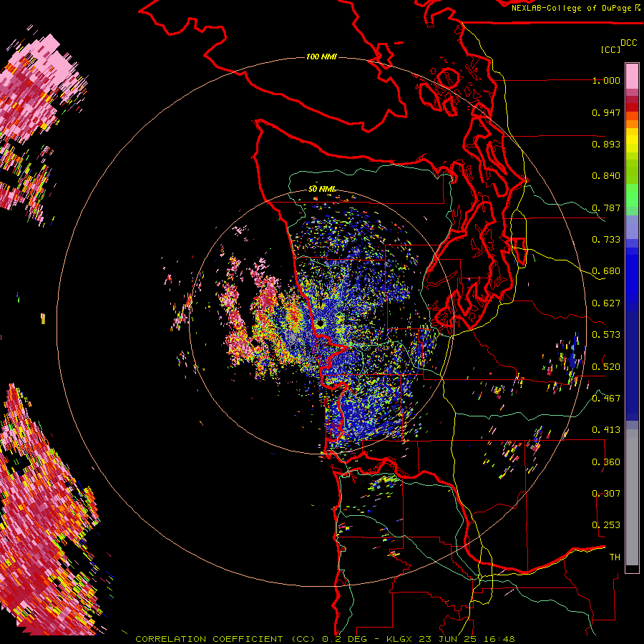Click the 0.680 scale value

(606, 271)
